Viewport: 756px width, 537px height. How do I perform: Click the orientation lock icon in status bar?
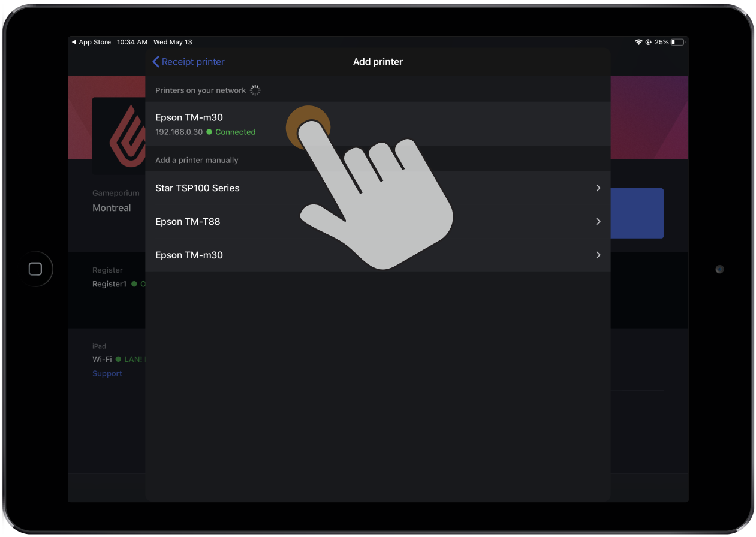click(x=649, y=42)
